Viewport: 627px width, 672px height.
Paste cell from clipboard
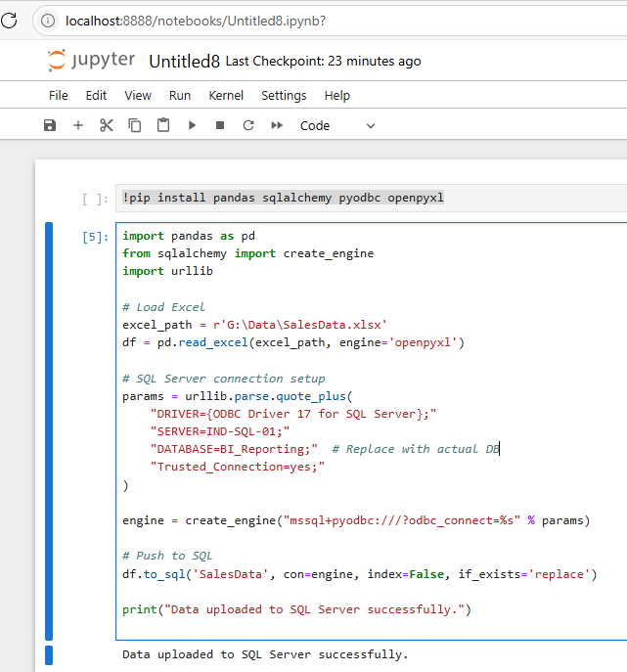pyautogui.click(x=163, y=125)
